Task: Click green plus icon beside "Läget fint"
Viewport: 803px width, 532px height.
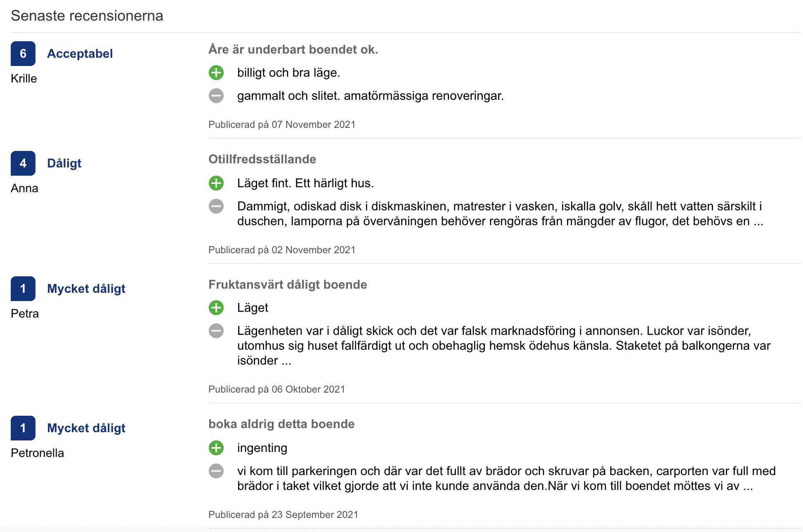Action: 216,183
